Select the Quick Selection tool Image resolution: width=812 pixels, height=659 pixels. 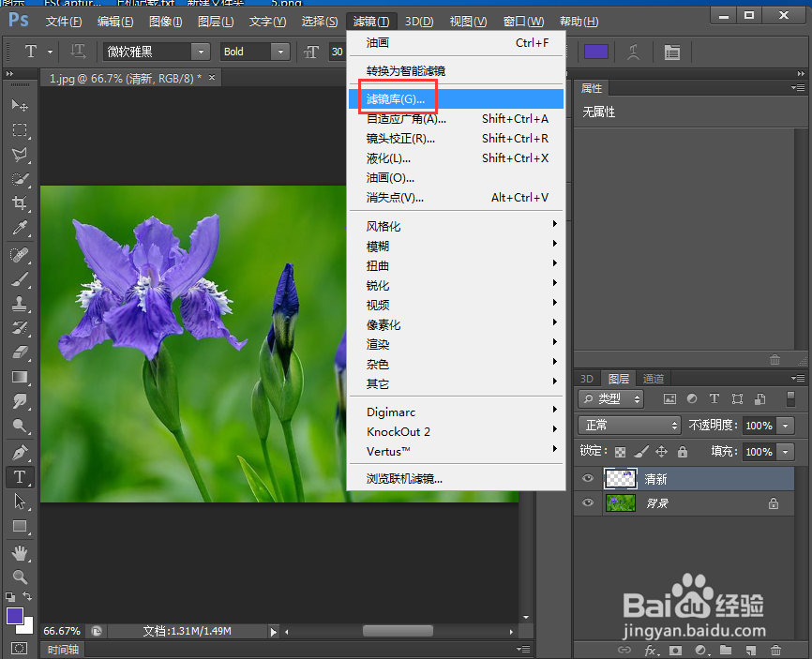(20, 179)
